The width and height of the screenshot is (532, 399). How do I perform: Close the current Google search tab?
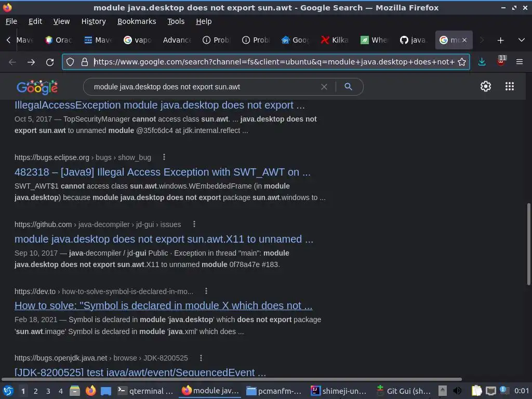coord(464,40)
